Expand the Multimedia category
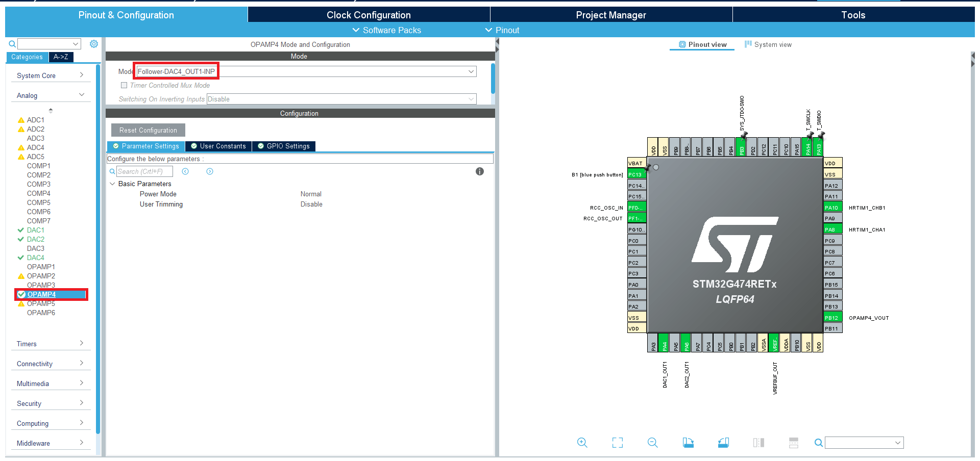 click(51, 383)
